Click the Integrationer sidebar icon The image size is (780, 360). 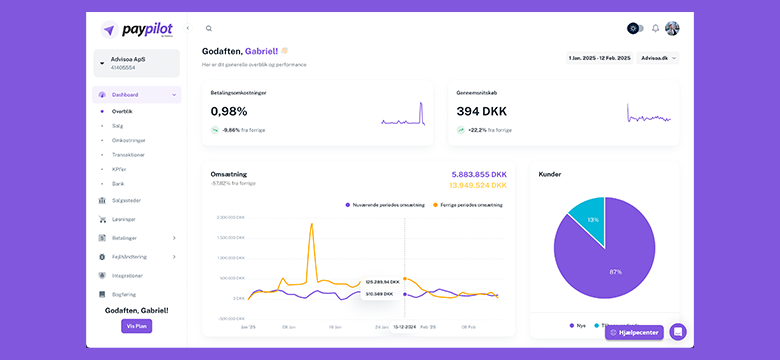click(102, 275)
